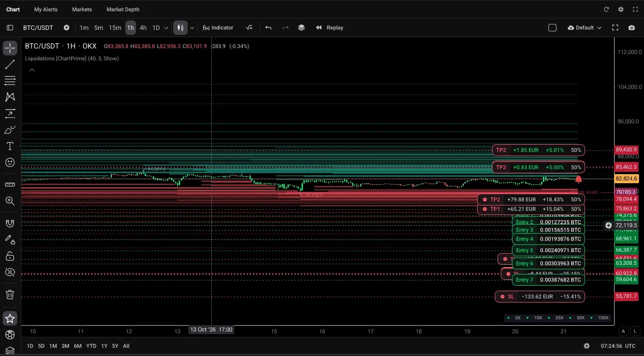Select the long position forecast tool
Screen dimensions: 644x356
[x=10, y=113]
